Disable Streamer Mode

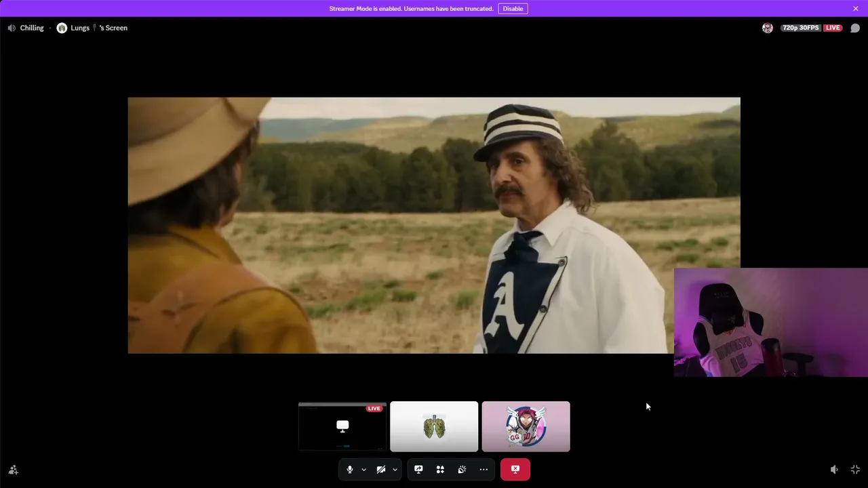513,9
